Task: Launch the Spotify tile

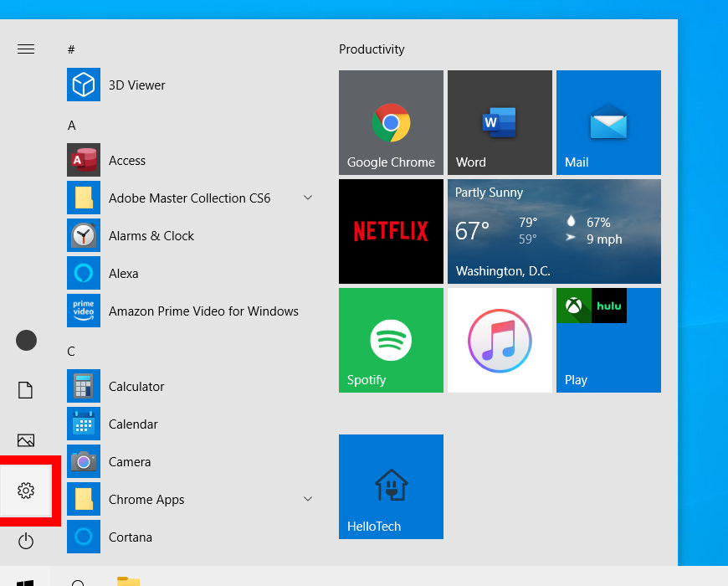Action: [391, 341]
